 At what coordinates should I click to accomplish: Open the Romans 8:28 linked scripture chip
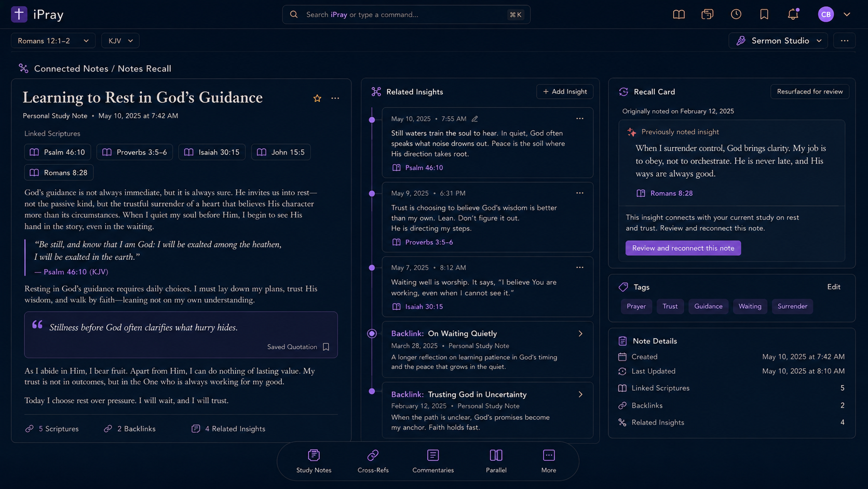pos(59,173)
